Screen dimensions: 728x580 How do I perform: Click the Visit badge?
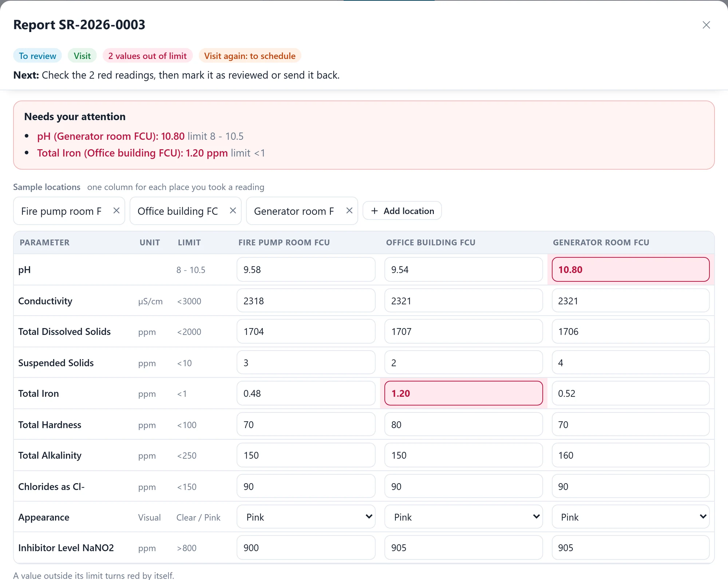tap(82, 56)
